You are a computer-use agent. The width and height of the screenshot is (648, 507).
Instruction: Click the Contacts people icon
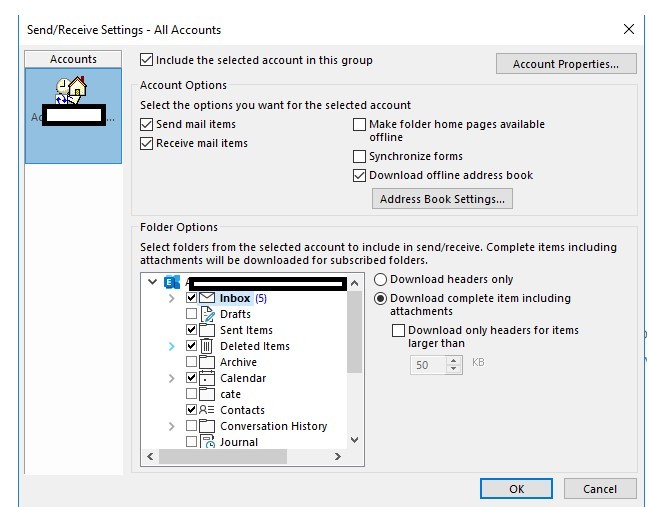point(207,410)
